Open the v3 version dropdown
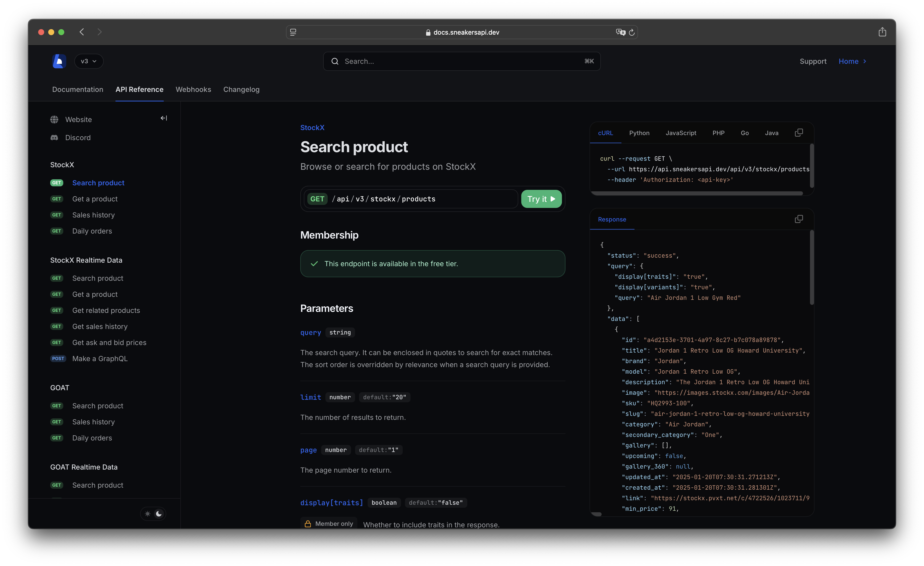This screenshot has height=566, width=924. point(89,61)
